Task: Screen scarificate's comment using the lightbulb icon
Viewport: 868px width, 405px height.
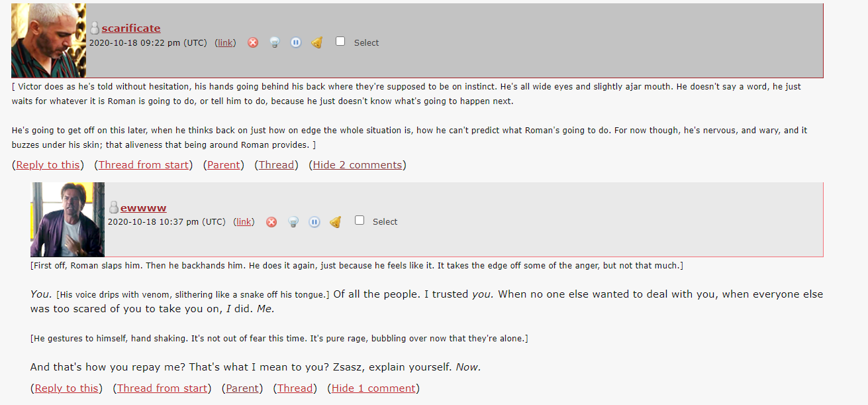Action: tap(274, 42)
